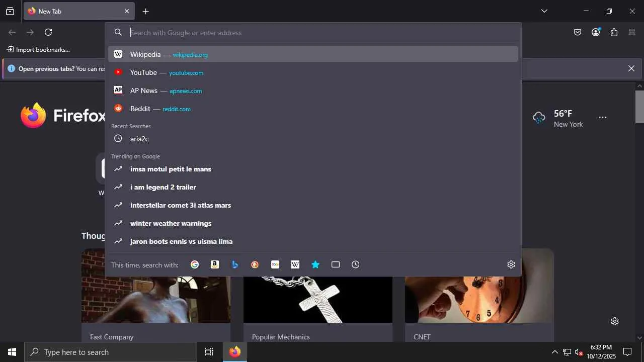Open the Windows notification center
The height and width of the screenshot is (362, 644).
(627, 352)
